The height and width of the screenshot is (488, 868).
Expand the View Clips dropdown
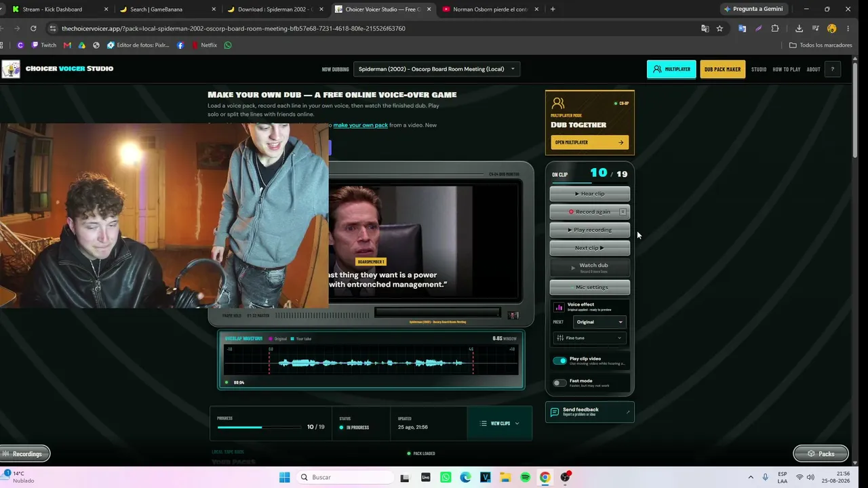tap(500, 424)
